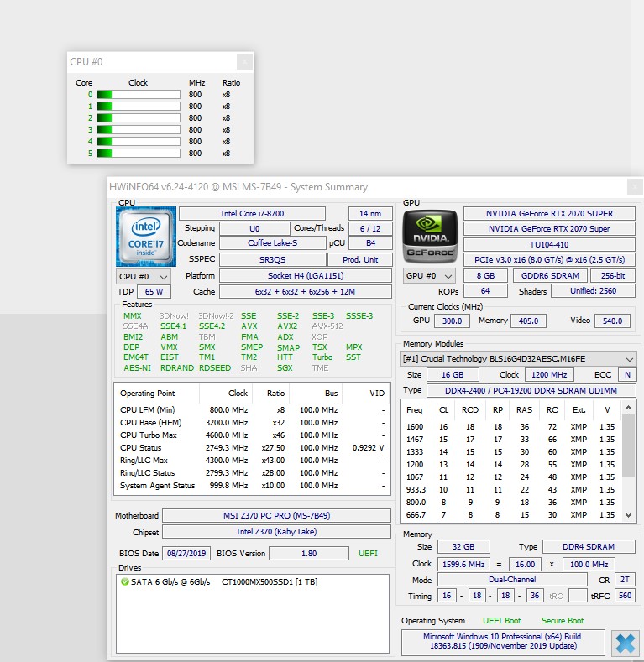
Task: Click the 933.3 frequency row in the memory timings table
Action: pos(510,490)
